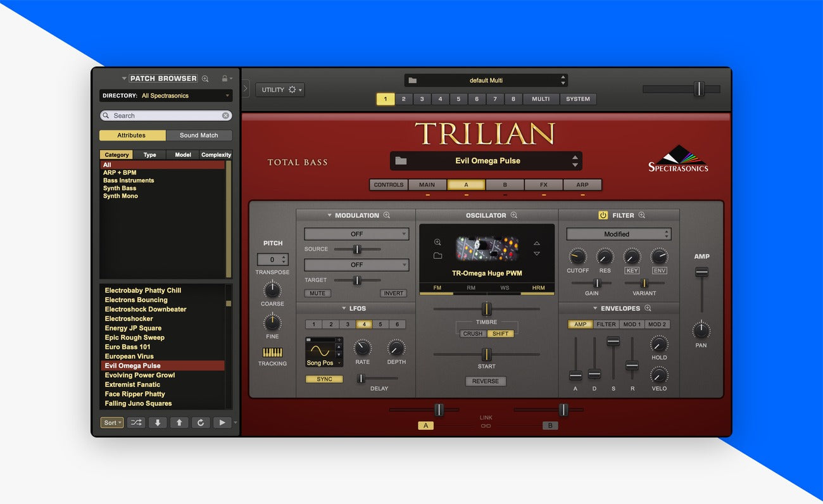Switch to the FX page tab
The height and width of the screenshot is (504, 823).
[x=544, y=185]
